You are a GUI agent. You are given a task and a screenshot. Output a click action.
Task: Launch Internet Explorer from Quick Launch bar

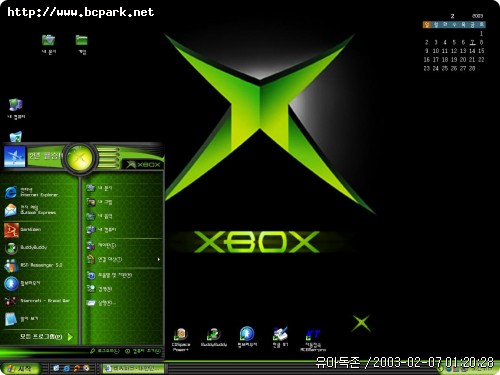66,368
